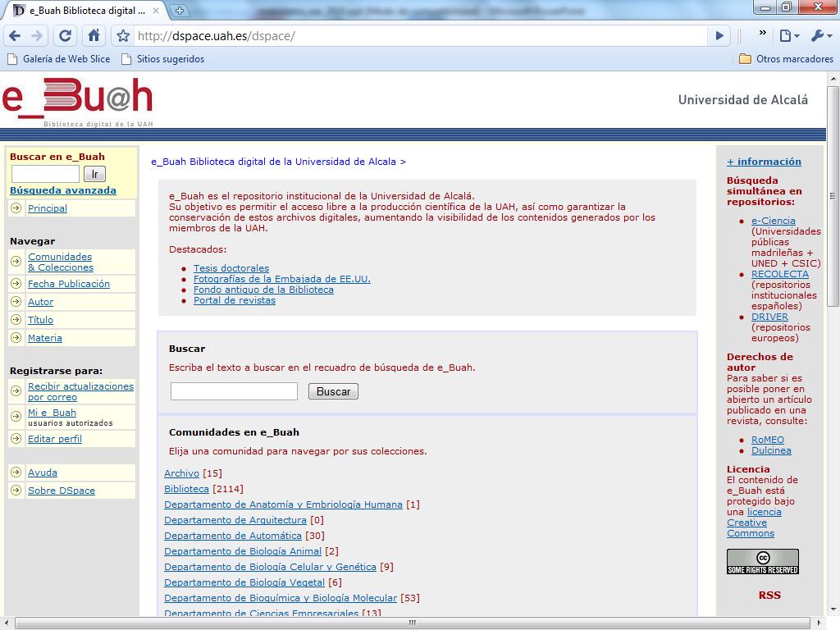840x630 pixels.
Task: Click the address bar URL field
Action: point(421,36)
